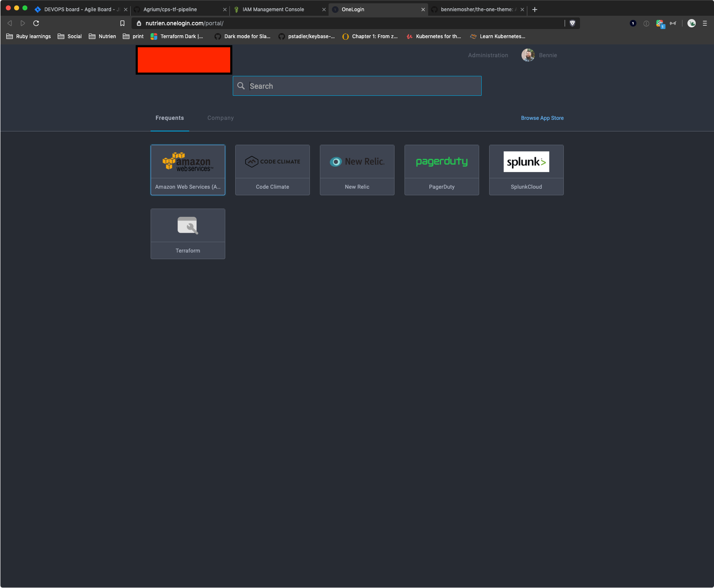The width and height of the screenshot is (714, 588).
Task: Open the Terraform Dark bookmark
Action: pyautogui.click(x=177, y=36)
